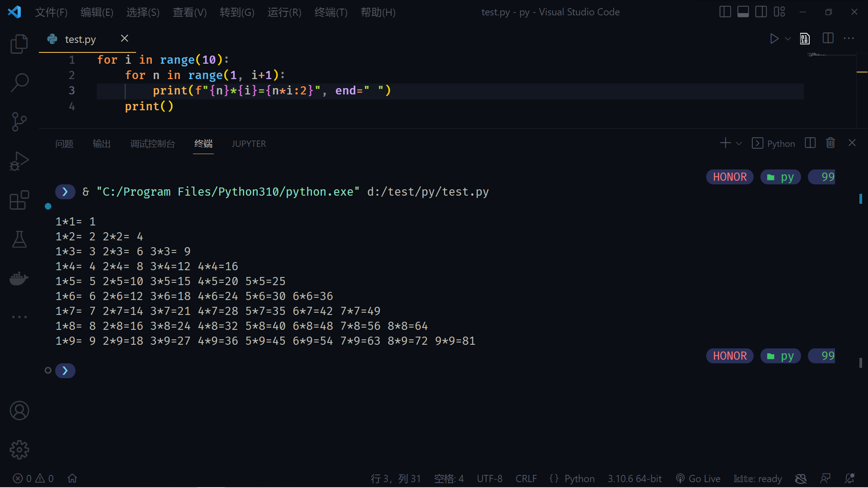
Task: Toggle the primary sidebar visibility
Action: tap(725, 11)
